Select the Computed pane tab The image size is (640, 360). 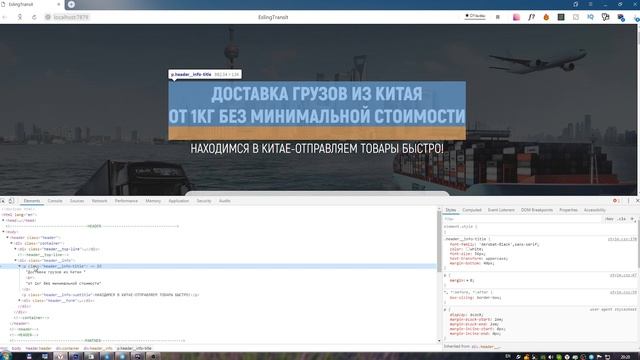click(x=472, y=210)
